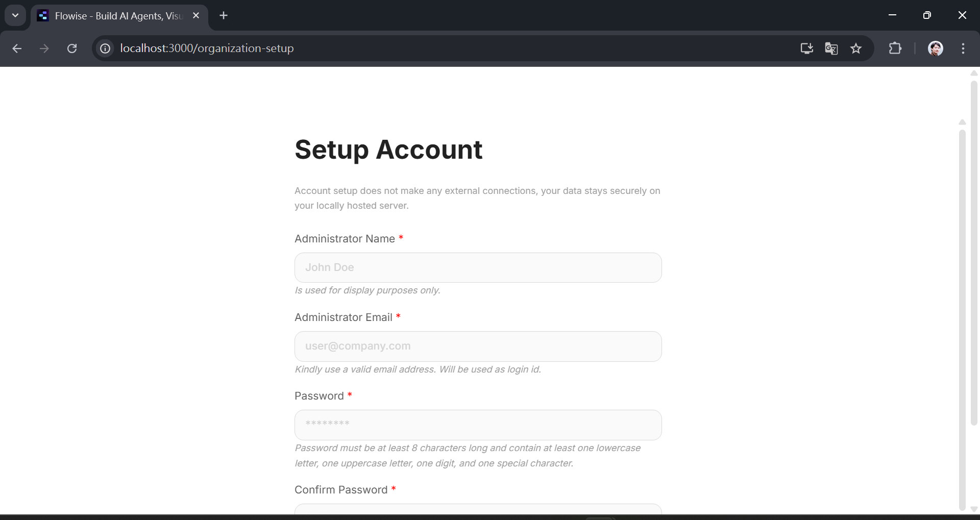Click the Confirm Password input box

pyautogui.click(x=478, y=509)
